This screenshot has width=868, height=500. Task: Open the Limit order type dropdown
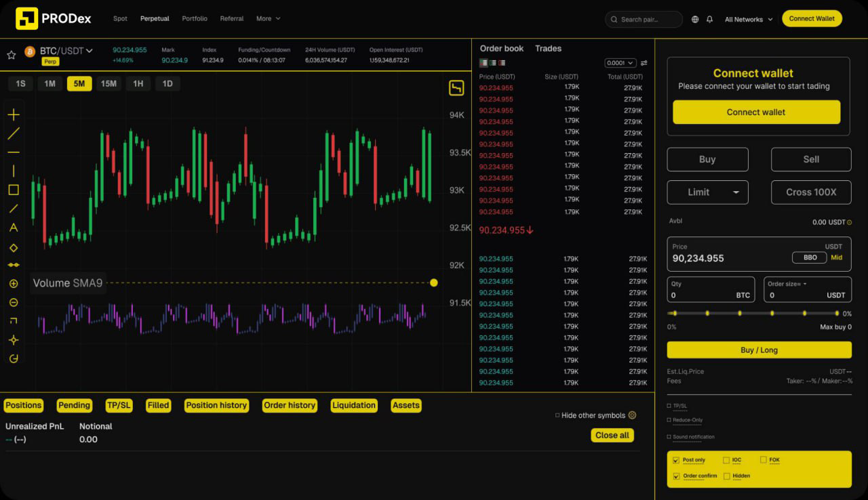coord(707,192)
